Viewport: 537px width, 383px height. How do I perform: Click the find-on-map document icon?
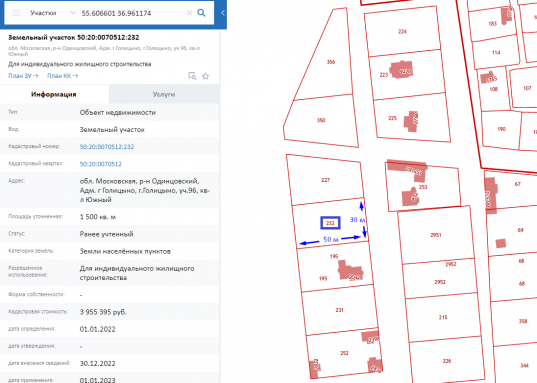tap(192, 76)
